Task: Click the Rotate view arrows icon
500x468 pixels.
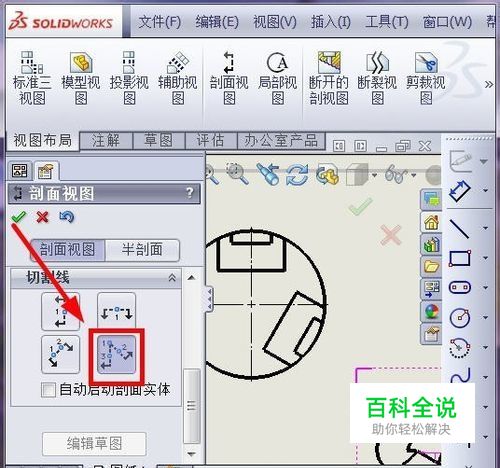Action: (x=297, y=175)
